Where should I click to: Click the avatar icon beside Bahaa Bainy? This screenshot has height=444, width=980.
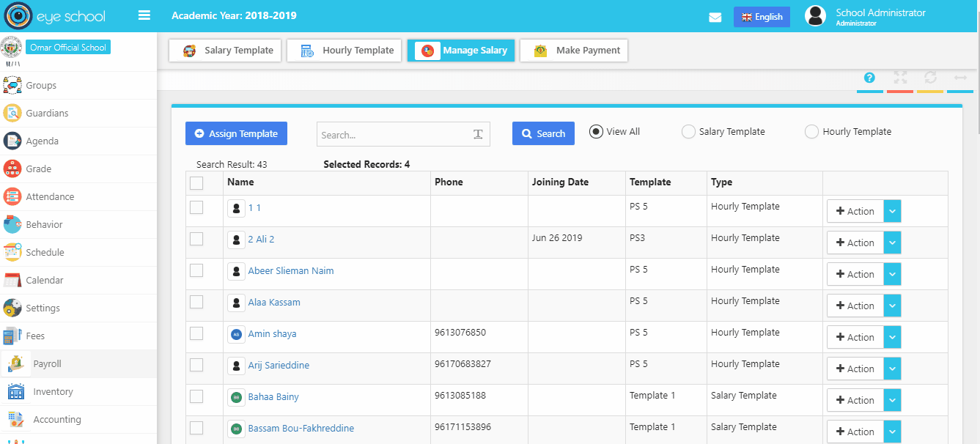click(235, 397)
